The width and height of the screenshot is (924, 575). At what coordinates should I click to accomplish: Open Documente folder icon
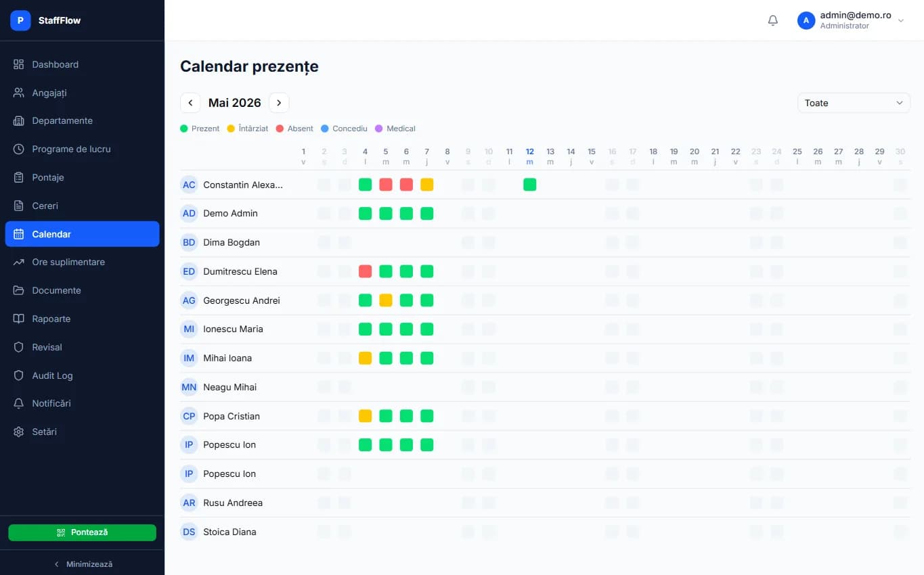tap(19, 290)
